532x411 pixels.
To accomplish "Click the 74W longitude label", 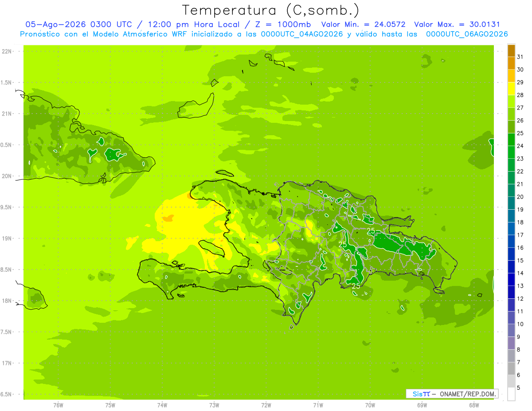I will (162, 405).
